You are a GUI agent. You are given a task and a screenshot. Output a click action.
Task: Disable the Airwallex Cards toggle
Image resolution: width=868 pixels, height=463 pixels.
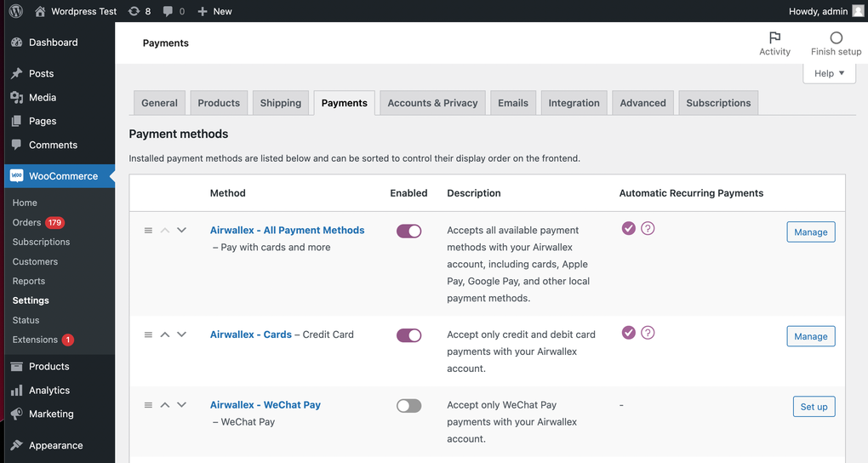(x=408, y=335)
